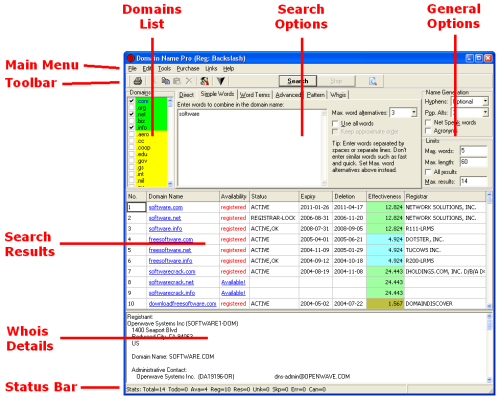This screenshot has height=399, width=500.
Task: Open the Pop. Alts dropdown
Action: point(485,113)
